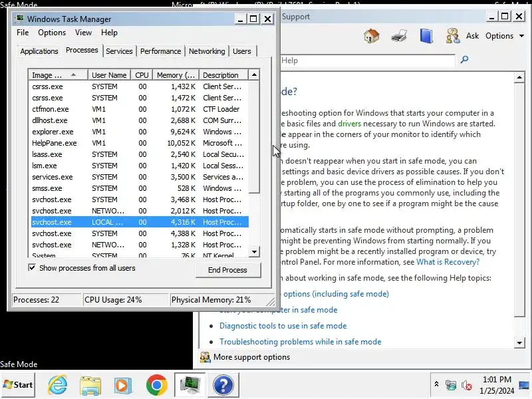Click the Start button

tap(18, 385)
